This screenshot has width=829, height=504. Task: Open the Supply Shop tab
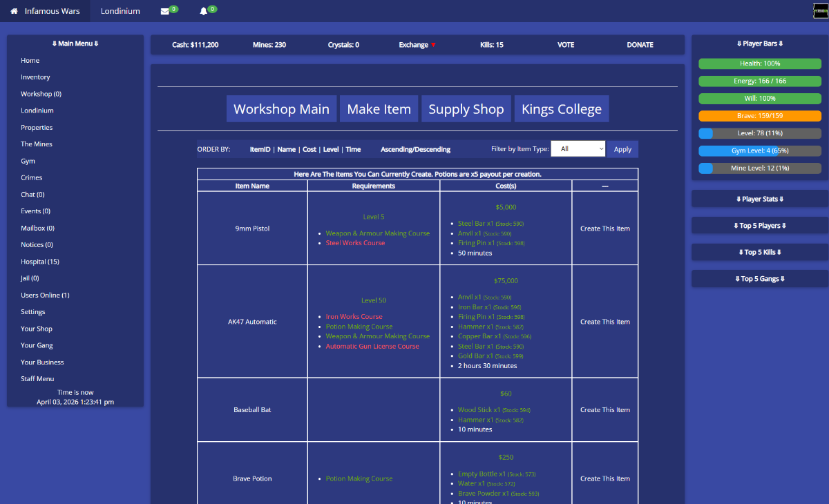[466, 109]
